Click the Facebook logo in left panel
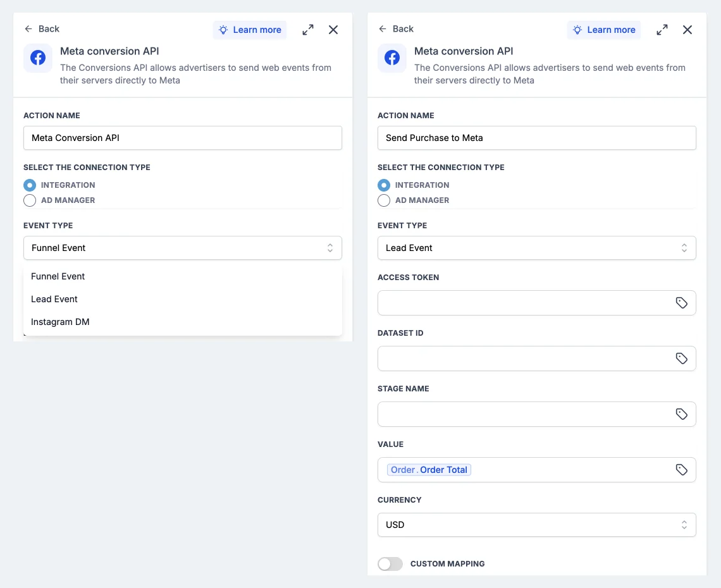 tap(38, 58)
